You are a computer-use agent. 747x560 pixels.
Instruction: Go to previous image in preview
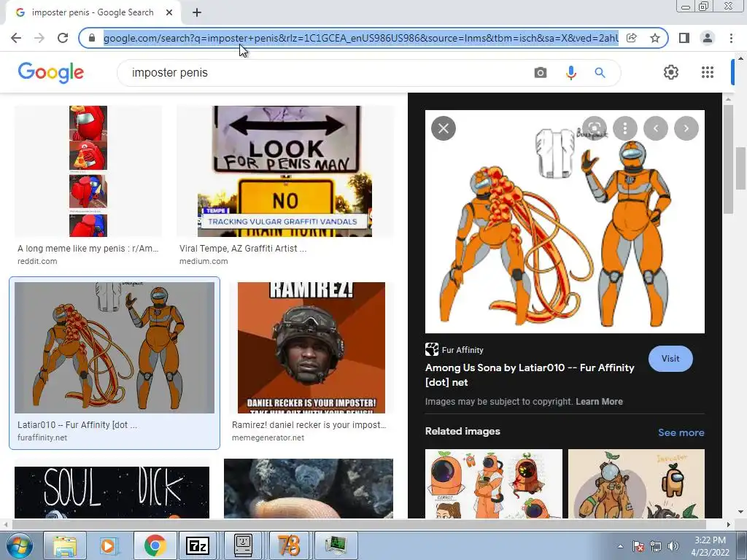point(656,128)
